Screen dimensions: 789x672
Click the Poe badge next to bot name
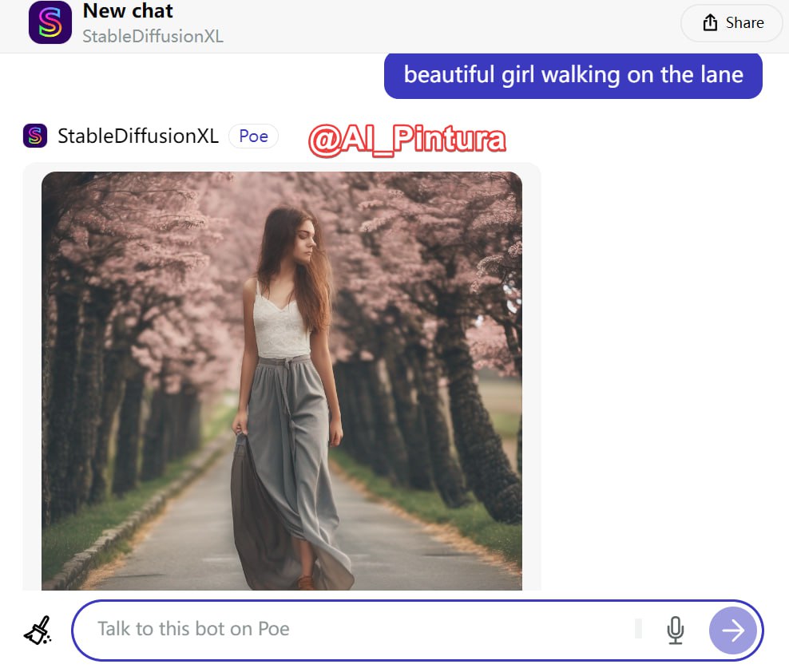coord(253,136)
